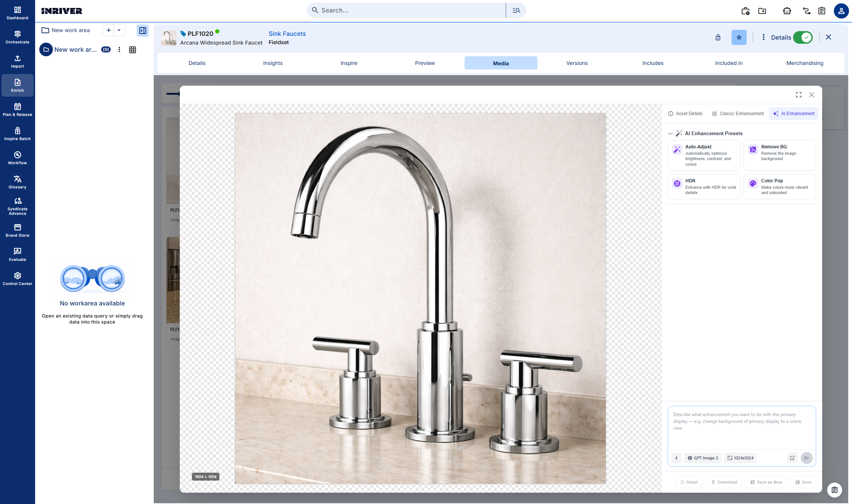Open the Asset Details tab
The width and height of the screenshot is (852, 504).
tap(685, 114)
